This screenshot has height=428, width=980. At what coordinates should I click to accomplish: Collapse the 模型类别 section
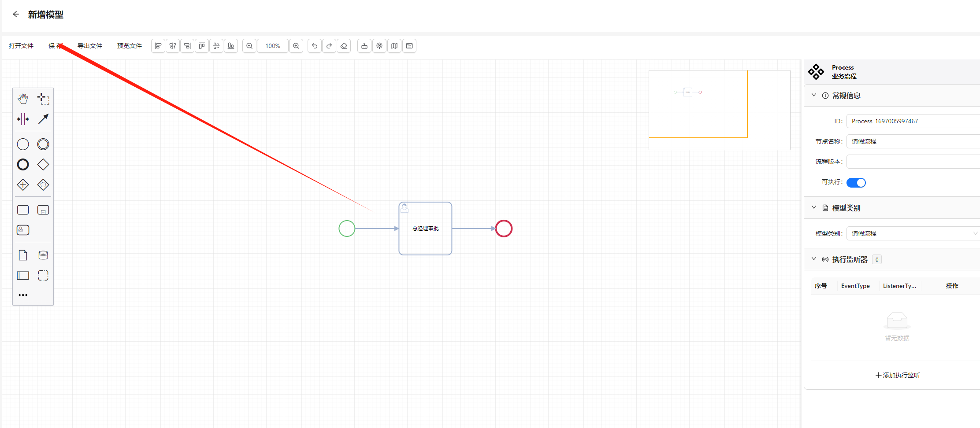click(814, 207)
